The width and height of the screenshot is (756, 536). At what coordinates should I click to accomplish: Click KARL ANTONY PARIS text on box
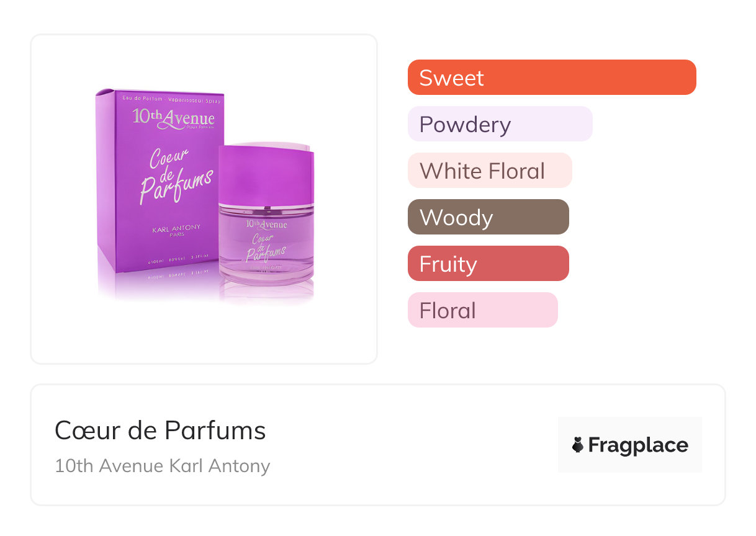click(176, 231)
